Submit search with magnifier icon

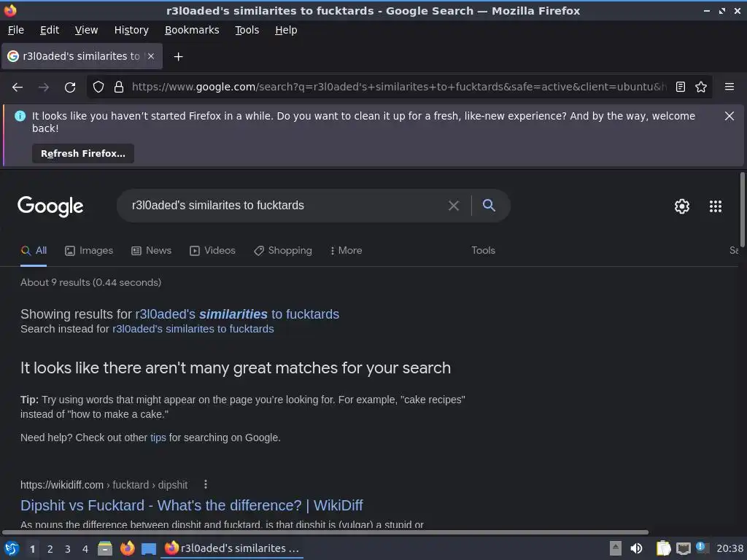(x=489, y=205)
